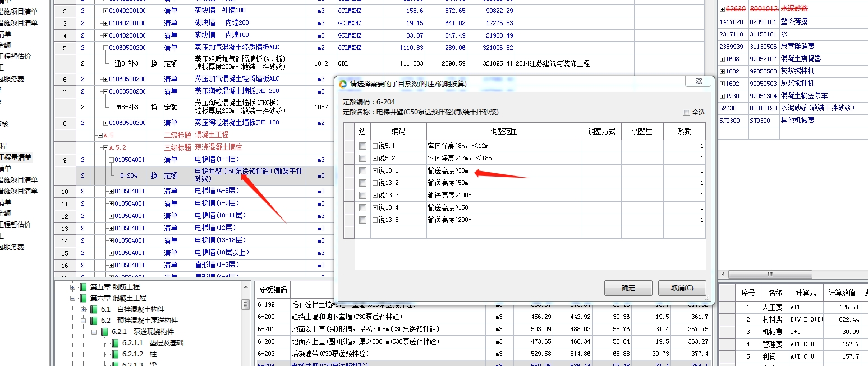Viewport: 868px width, 366px height.
Task: Click the tree panel vertical scrollbar thumb
Action: (245, 304)
